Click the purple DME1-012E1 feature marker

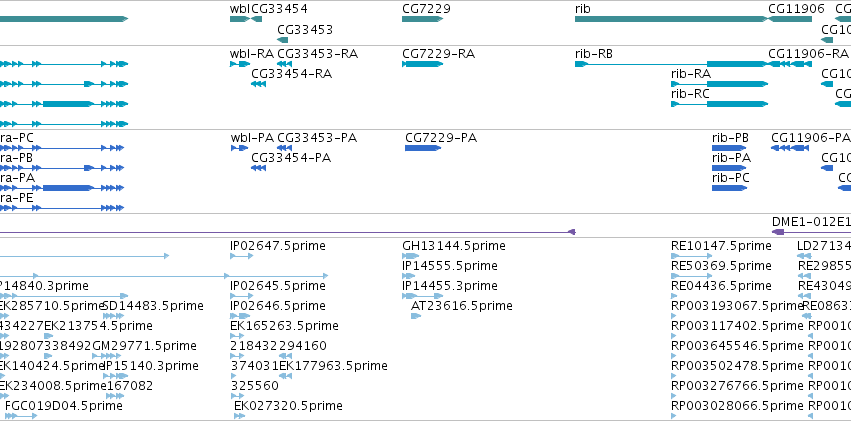click(x=778, y=232)
